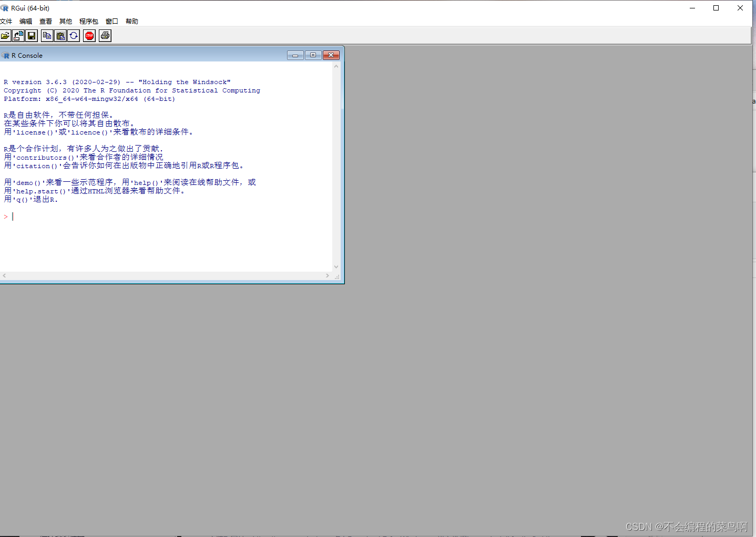Screen dimensions: 756x537
Task: Click the Copy and paste icon
Action: pos(74,36)
